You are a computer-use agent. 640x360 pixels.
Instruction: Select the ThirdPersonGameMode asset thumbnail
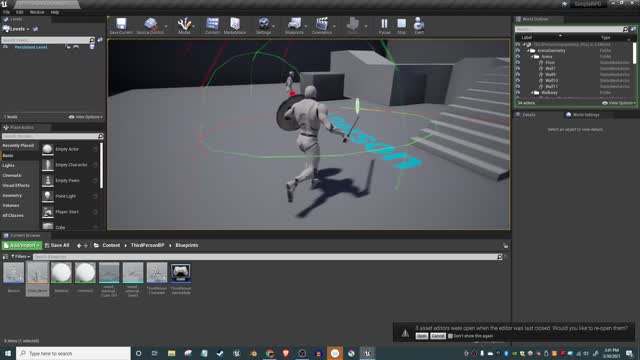pos(180,272)
